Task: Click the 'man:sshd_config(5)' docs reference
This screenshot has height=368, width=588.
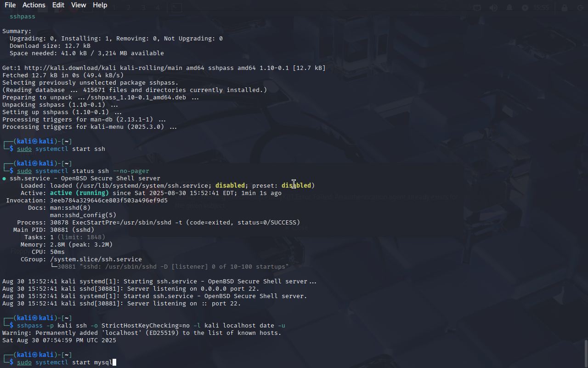Action: [x=83, y=215]
